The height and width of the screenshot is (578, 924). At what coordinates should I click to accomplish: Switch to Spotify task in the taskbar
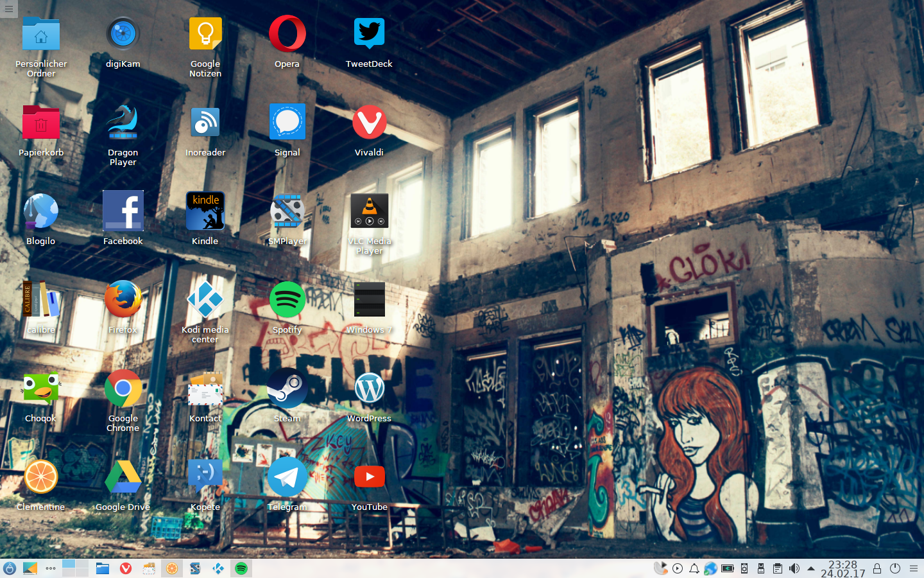point(241,568)
